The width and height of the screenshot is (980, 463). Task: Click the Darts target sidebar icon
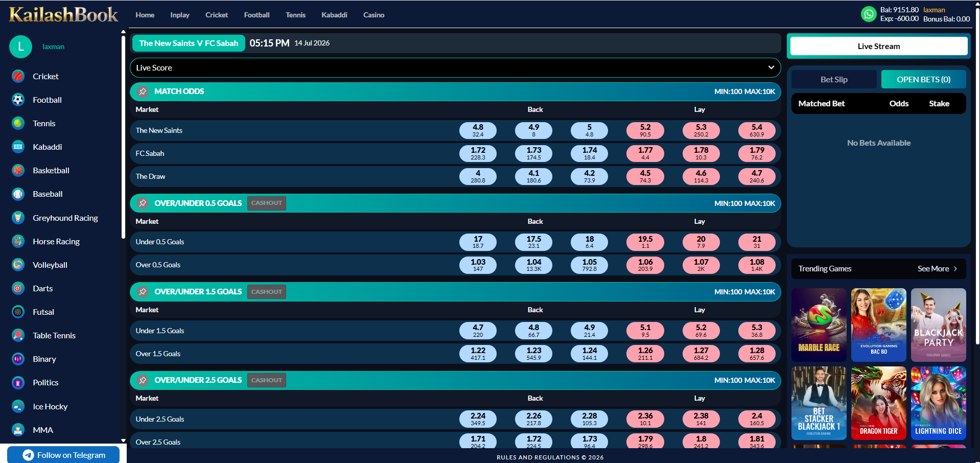pos(18,288)
